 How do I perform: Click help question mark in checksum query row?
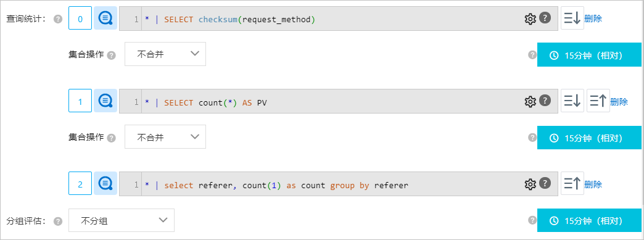pyautogui.click(x=545, y=18)
